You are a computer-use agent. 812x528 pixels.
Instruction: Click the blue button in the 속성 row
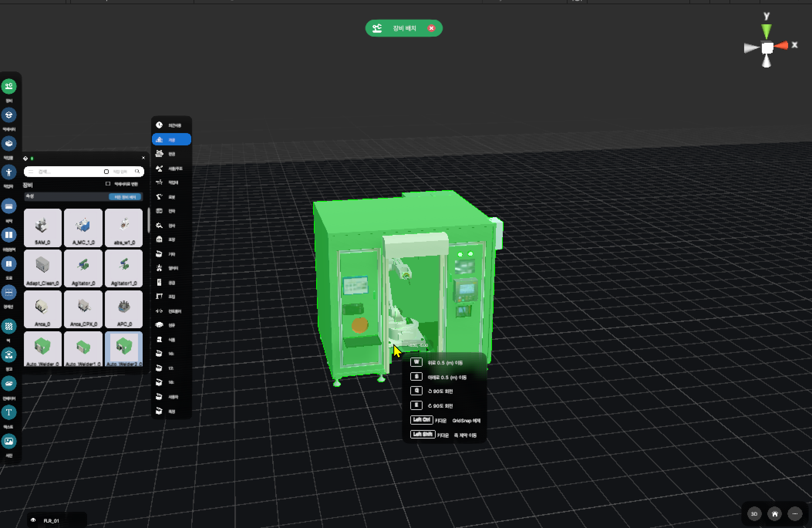pos(125,197)
